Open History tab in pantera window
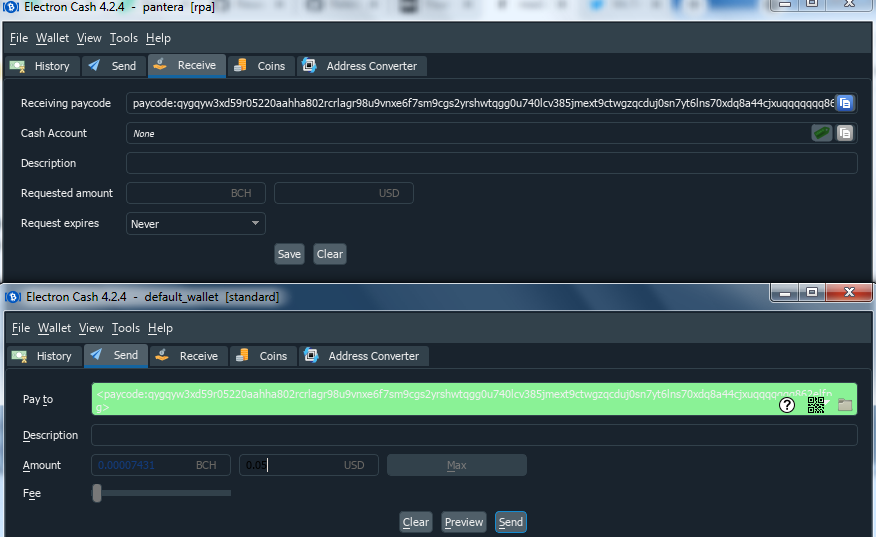This screenshot has height=537, width=876. pos(41,66)
